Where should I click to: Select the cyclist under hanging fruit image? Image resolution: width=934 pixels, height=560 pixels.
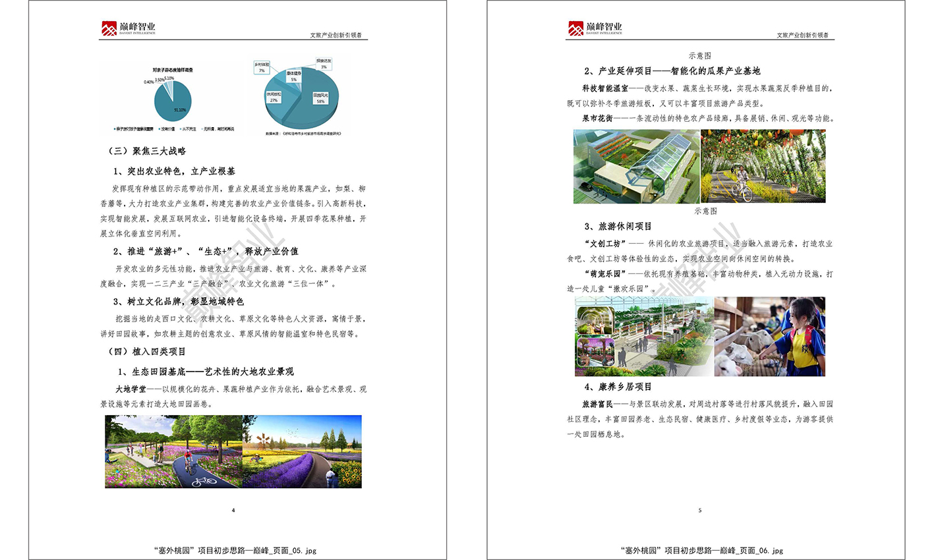tap(763, 166)
